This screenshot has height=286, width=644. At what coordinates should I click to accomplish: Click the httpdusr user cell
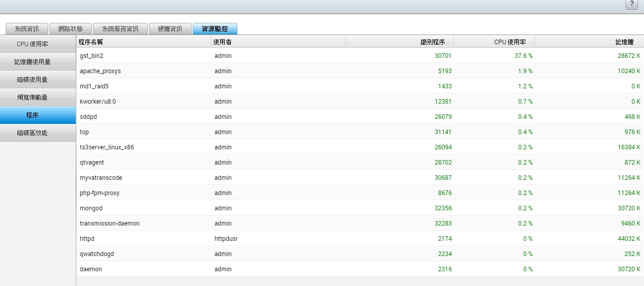tap(226, 238)
